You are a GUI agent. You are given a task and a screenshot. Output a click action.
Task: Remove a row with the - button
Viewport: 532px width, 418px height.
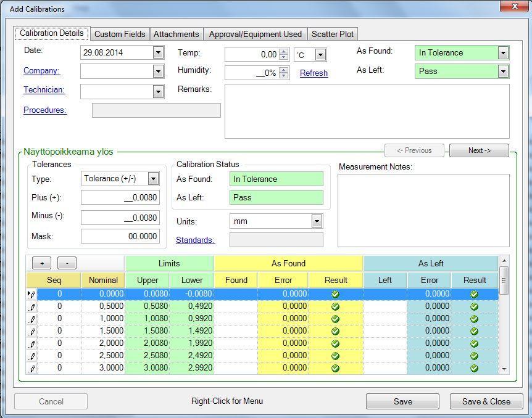coord(67,263)
